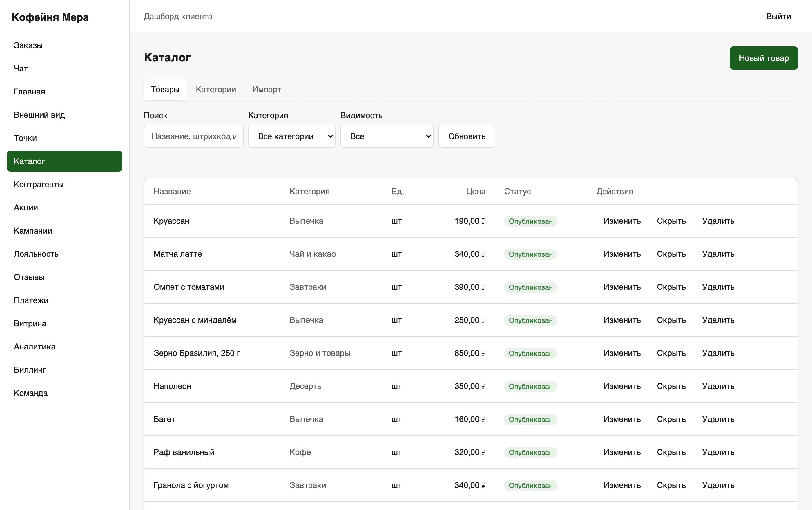This screenshot has width=812, height=510.
Task: Click Выйти in the header
Action: [x=778, y=16]
